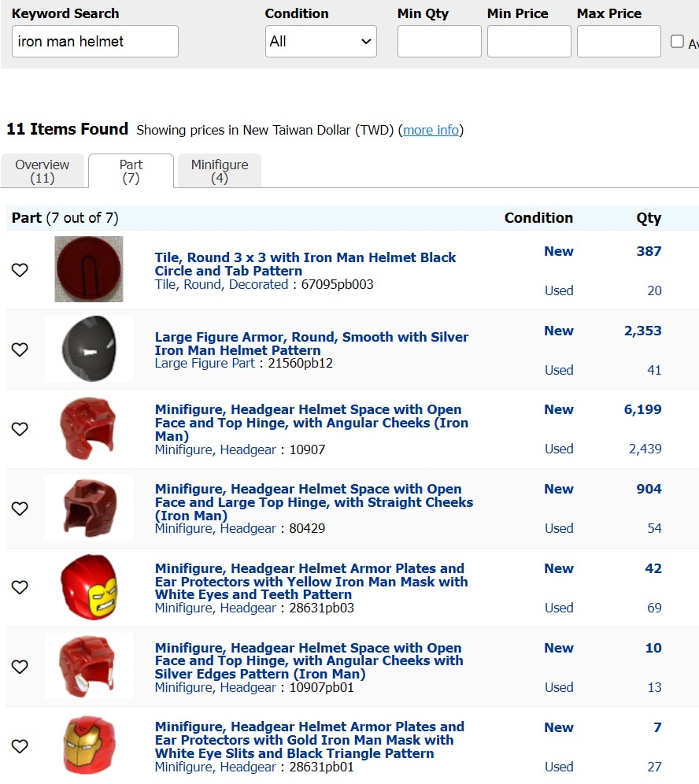
Task: Switch to the Overview (11) tab
Action: (43, 171)
